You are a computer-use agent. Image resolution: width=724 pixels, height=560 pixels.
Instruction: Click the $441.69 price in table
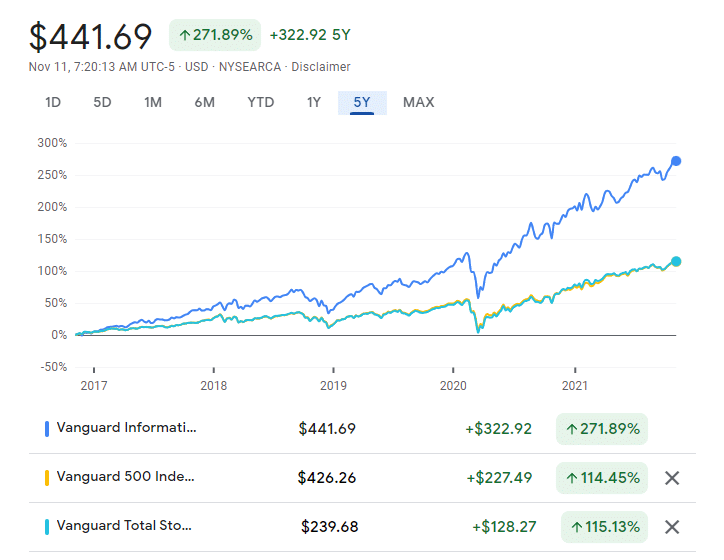tap(327, 429)
